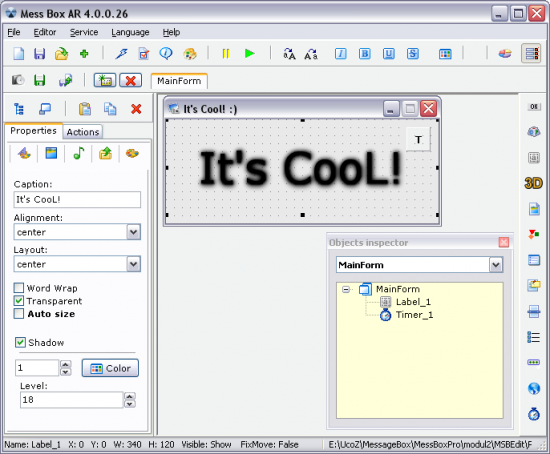Toggle bold formatting button
Screen dimensions: 550x454
[x=365, y=54]
